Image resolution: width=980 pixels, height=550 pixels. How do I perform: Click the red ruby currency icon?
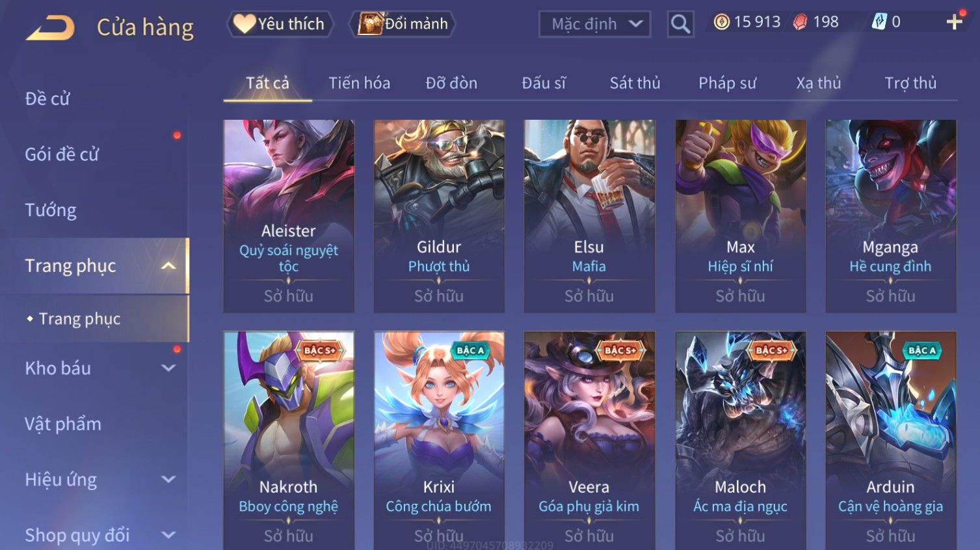[x=801, y=22]
